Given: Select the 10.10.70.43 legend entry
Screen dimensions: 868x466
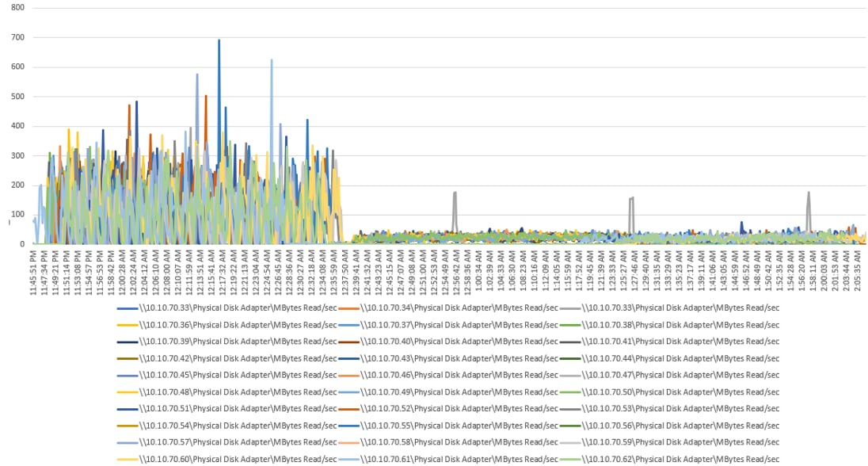Looking at the screenshot, I should point(448,358).
